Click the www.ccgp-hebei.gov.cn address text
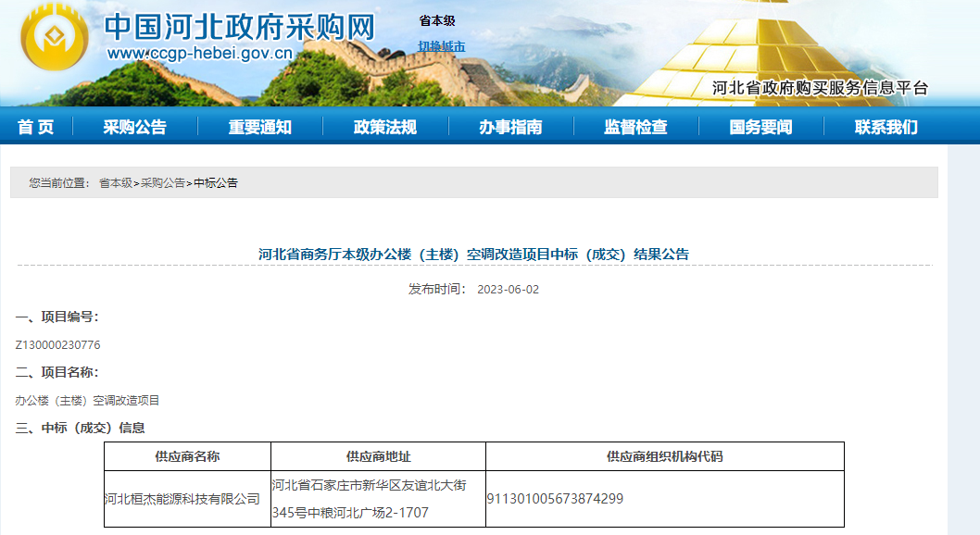Viewport: 980px width, 535px height. point(200,54)
